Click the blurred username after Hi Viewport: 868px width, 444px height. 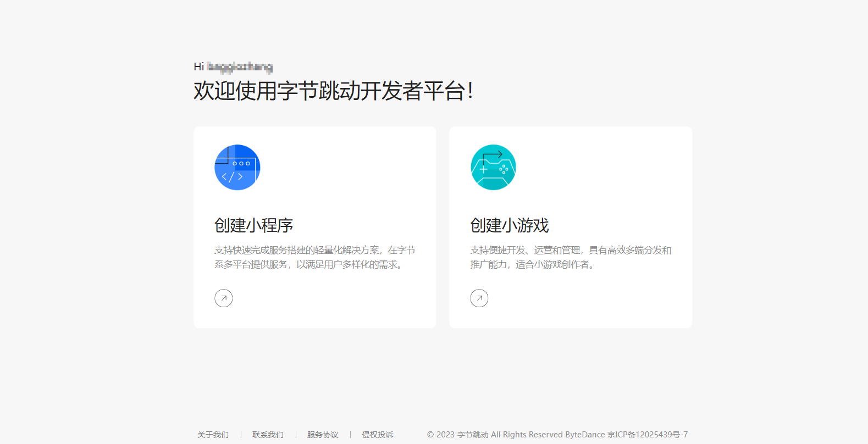[240, 67]
